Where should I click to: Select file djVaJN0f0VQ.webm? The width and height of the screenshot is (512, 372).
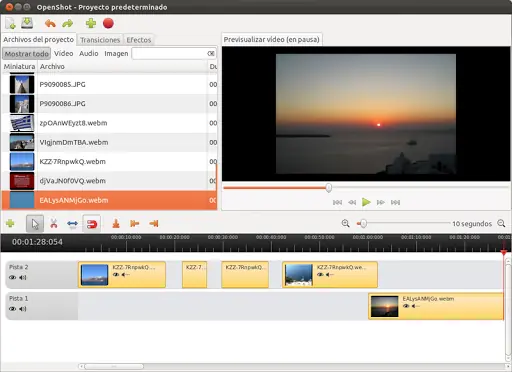[x=109, y=181]
